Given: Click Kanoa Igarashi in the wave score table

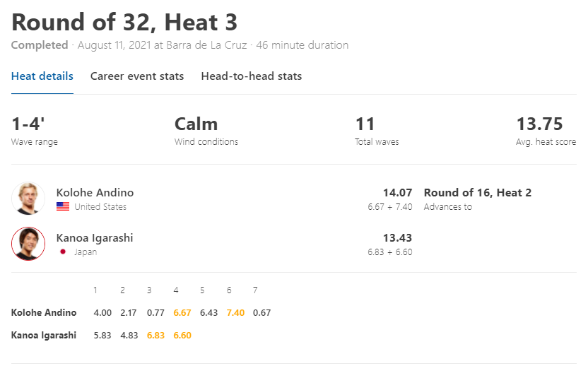Looking at the screenshot, I should [44, 335].
